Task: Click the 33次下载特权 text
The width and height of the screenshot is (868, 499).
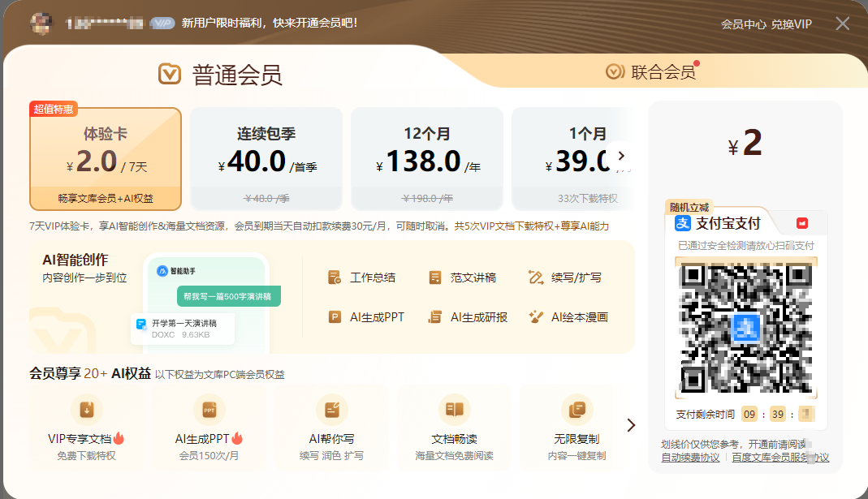Action: pyautogui.click(x=587, y=199)
